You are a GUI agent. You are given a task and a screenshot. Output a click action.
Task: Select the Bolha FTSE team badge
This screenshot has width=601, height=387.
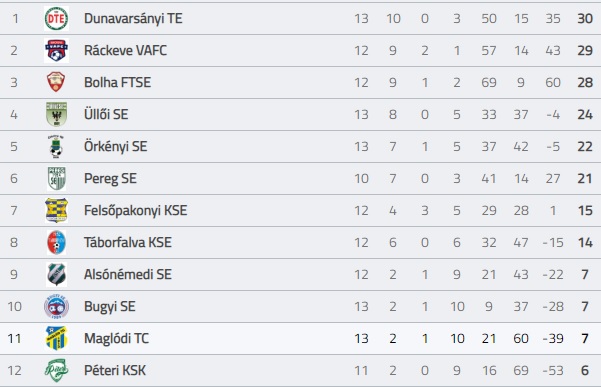tap(56, 82)
